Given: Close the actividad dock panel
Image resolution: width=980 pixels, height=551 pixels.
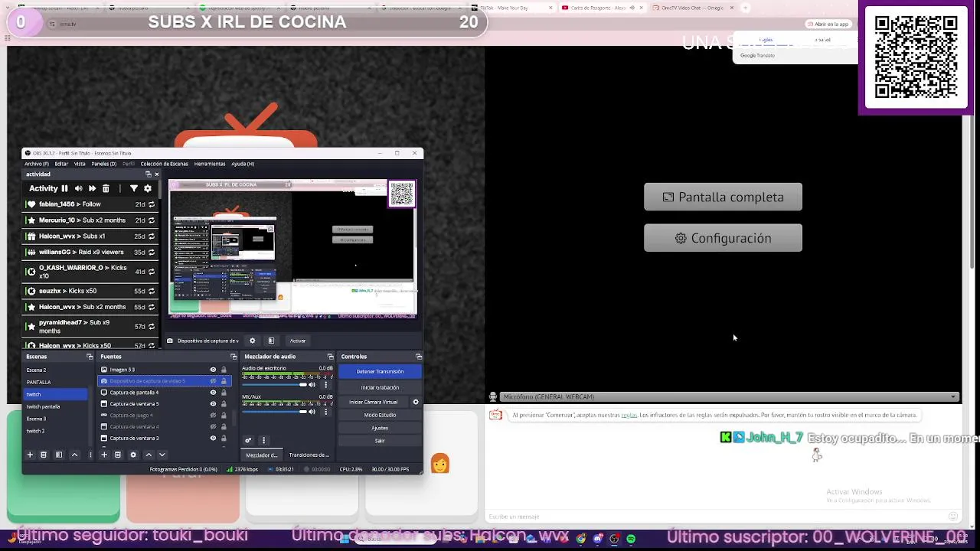Looking at the screenshot, I should pyautogui.click(x=157, y=174).
